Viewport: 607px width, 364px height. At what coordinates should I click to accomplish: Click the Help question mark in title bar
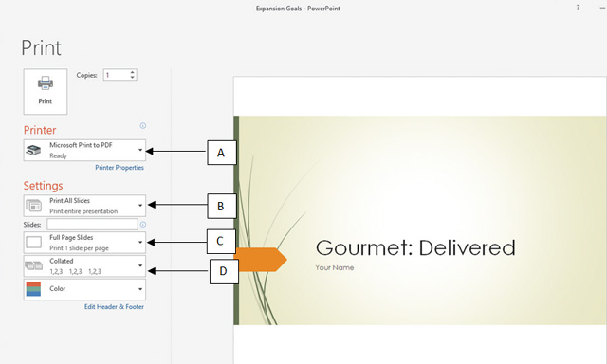point(578,8)
